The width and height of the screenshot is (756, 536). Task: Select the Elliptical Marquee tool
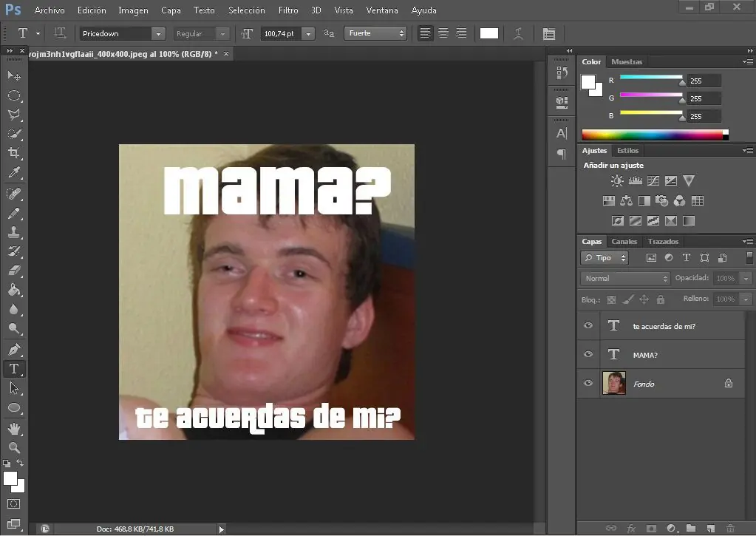14,95
